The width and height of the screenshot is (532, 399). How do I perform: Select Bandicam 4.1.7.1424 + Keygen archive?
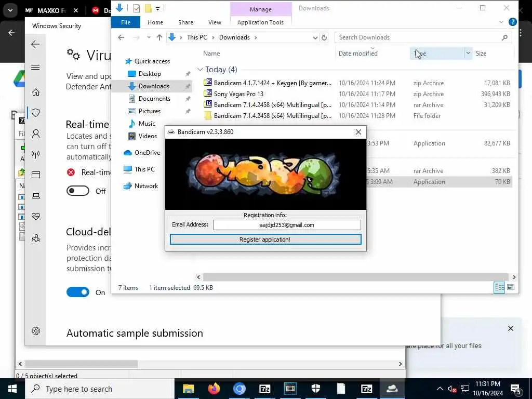pyautogui.click(x=273, y=83)
